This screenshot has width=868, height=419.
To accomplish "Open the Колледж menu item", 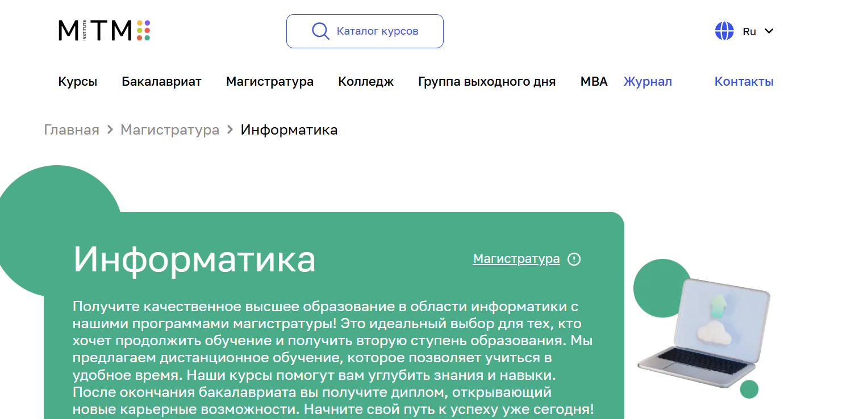I will [x=366, y=82].
